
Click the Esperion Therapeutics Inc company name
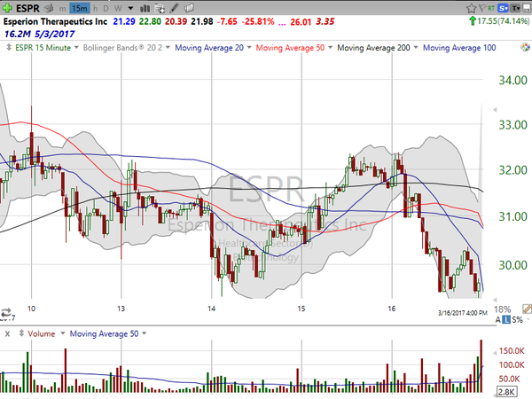click(x=55, y=21)
